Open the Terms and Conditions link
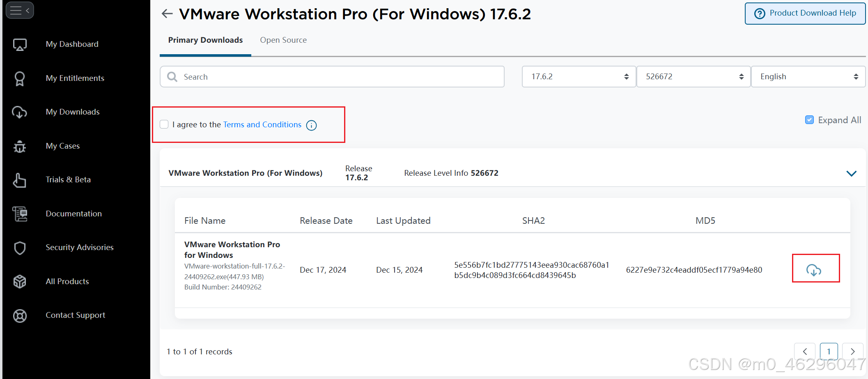 pos(262,124)
